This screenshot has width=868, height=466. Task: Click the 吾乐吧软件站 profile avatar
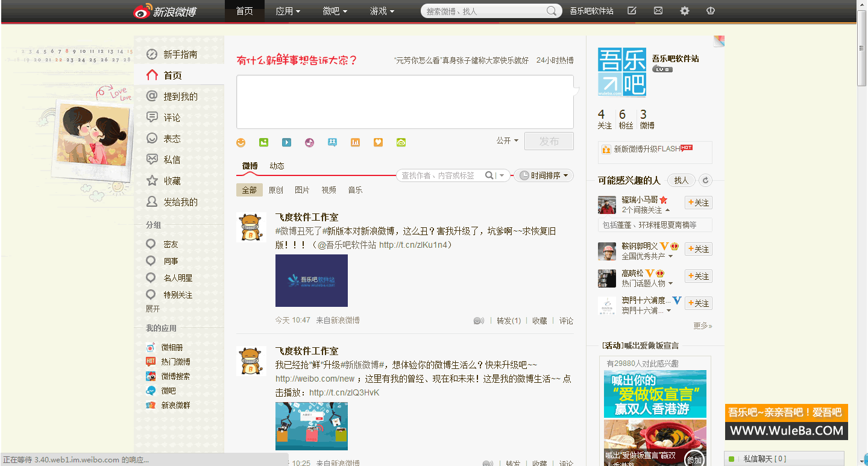pyautogui.click(x=622, y=72)
